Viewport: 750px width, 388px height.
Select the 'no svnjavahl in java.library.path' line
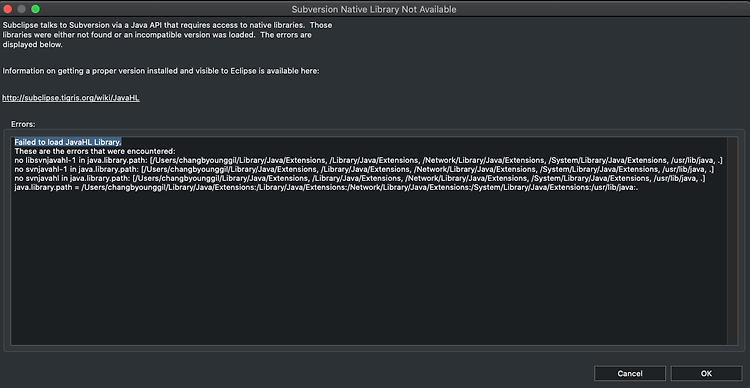[360, 178]
